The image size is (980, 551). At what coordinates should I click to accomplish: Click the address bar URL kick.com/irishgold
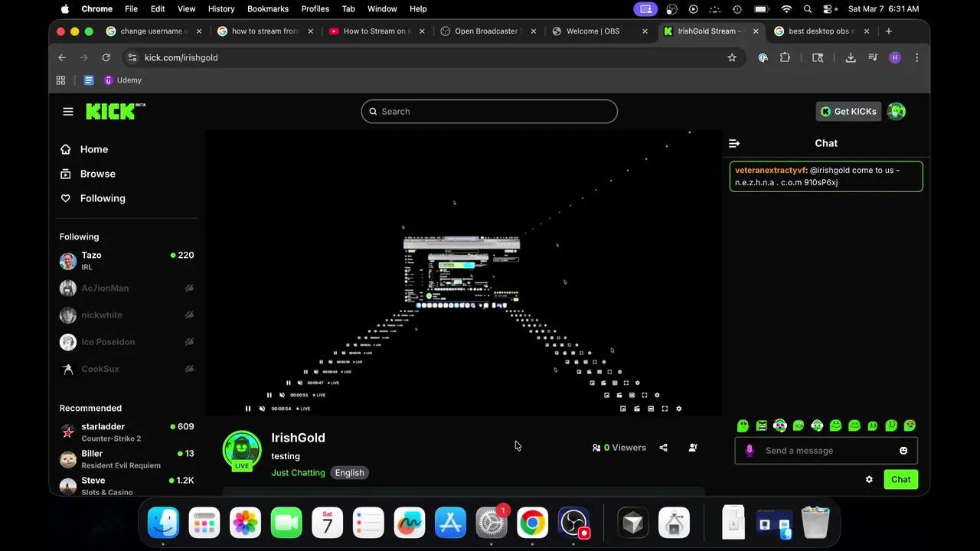click(x=181, y=57)
